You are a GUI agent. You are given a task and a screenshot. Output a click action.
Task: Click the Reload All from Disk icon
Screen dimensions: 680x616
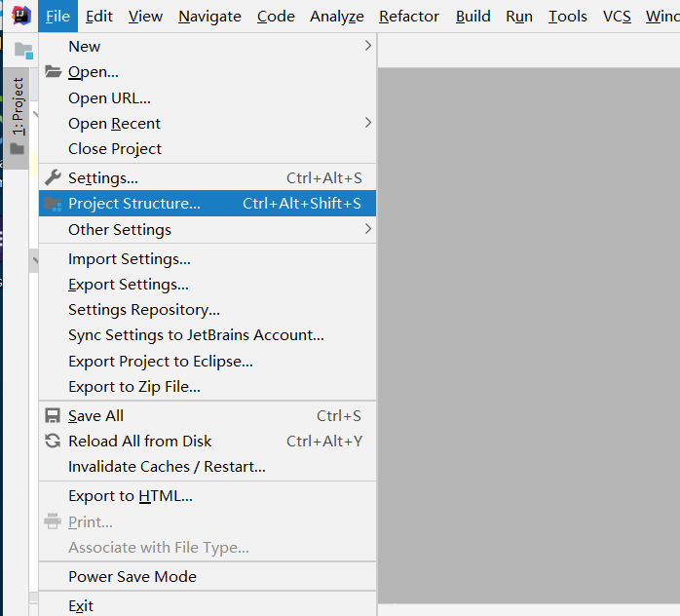(53, 441)
